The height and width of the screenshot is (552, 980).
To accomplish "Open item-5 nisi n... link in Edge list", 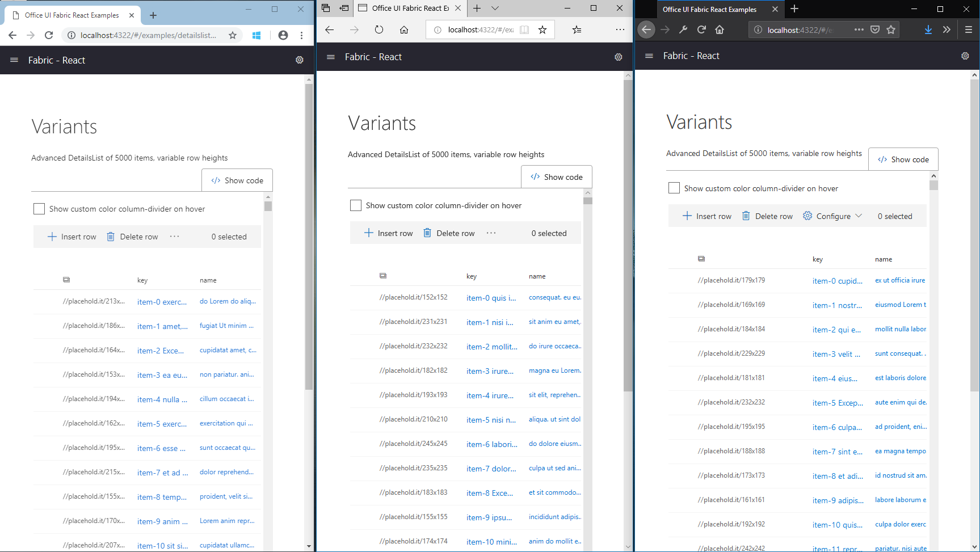I will coord(491,420).
